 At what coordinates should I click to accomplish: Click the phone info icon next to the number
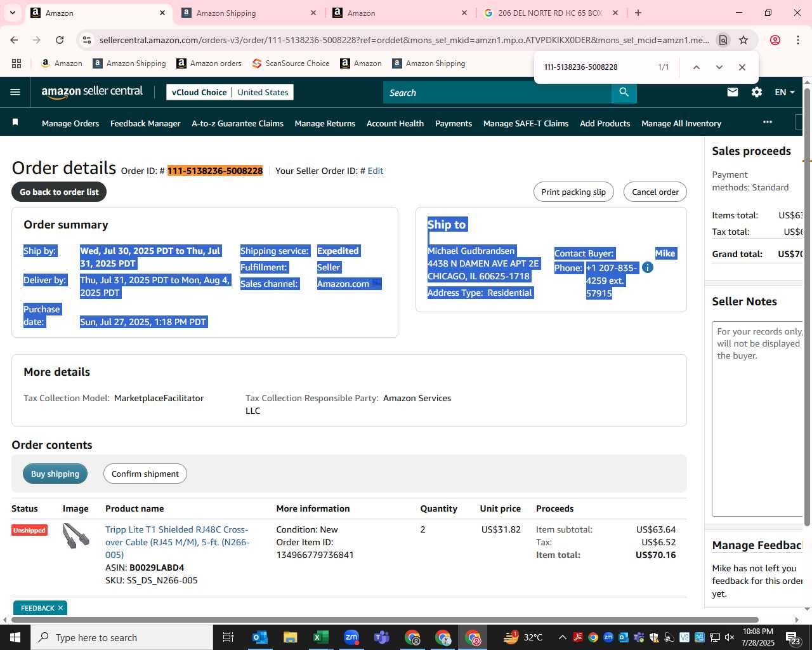pos(648,267)
